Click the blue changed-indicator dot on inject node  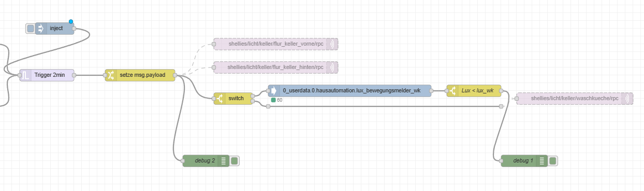click(x=71, y=22)
